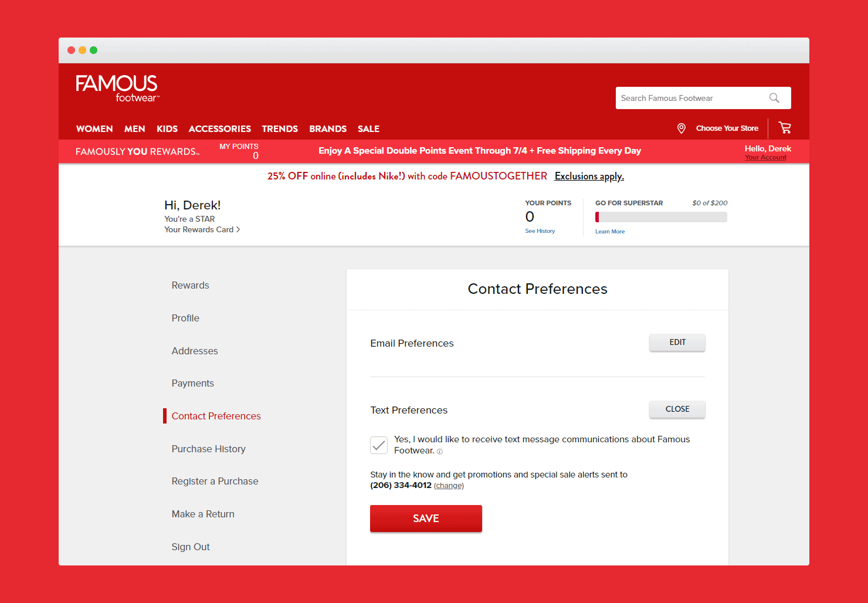This screenshot has width=868, height=603.
Task: Save the contact preferences
Action: tap(426, 519)
